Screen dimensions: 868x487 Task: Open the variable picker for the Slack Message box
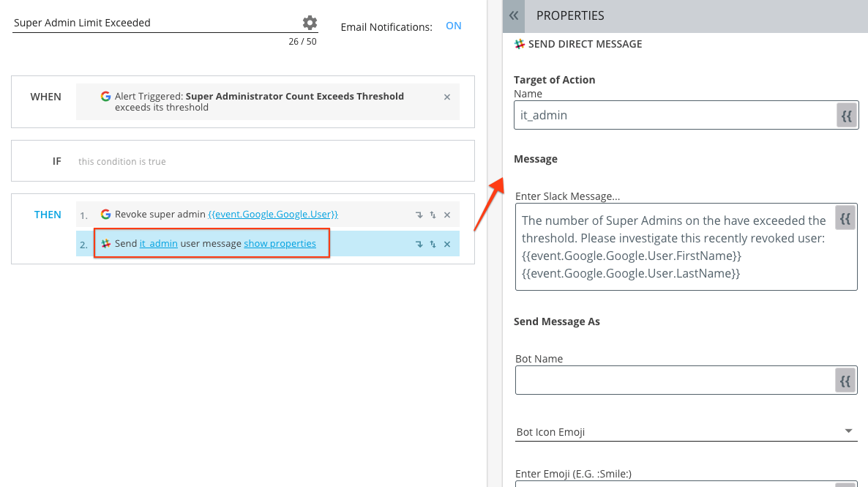click(845, 217)
